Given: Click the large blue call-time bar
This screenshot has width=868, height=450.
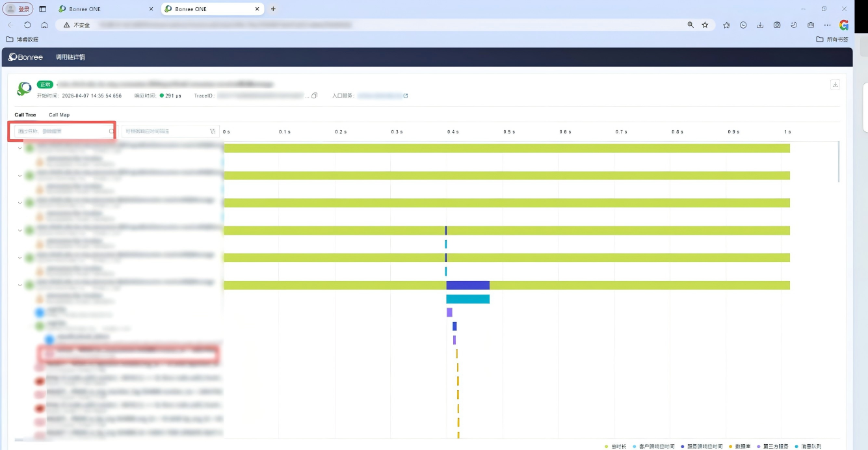Looking at the screenshot, I should point(467,285).
